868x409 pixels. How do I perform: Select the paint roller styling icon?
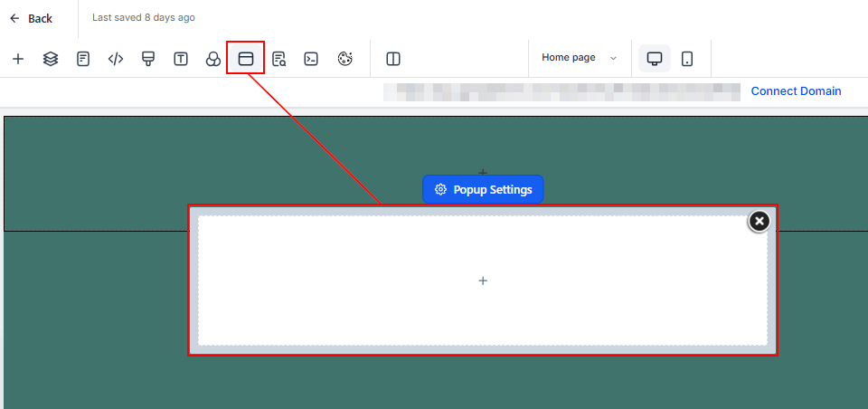[147, 59]
